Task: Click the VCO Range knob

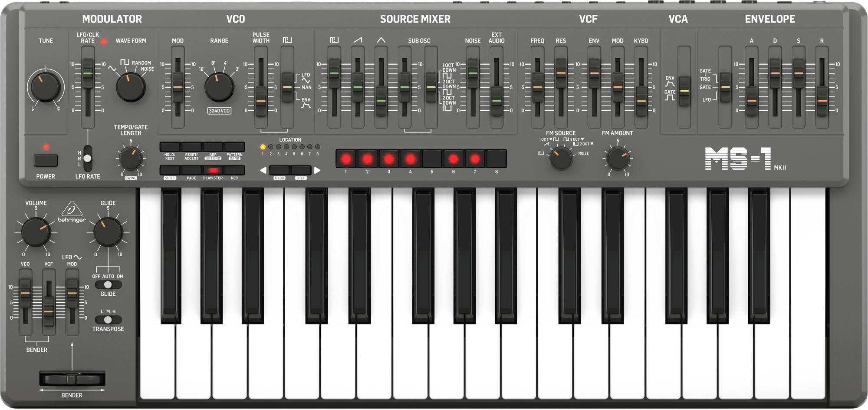Action: [219, 87]
